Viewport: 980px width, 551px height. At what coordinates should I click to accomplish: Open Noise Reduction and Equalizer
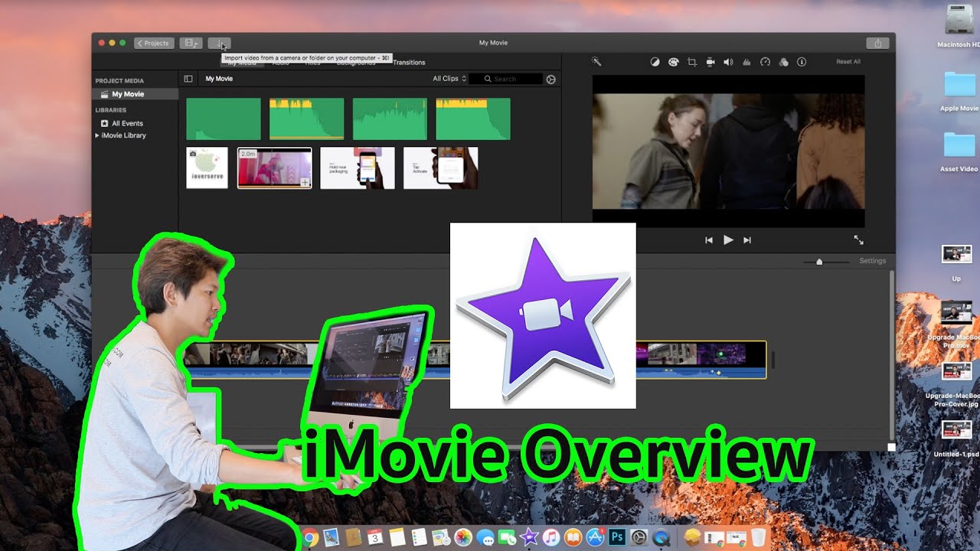pos(746,62)
